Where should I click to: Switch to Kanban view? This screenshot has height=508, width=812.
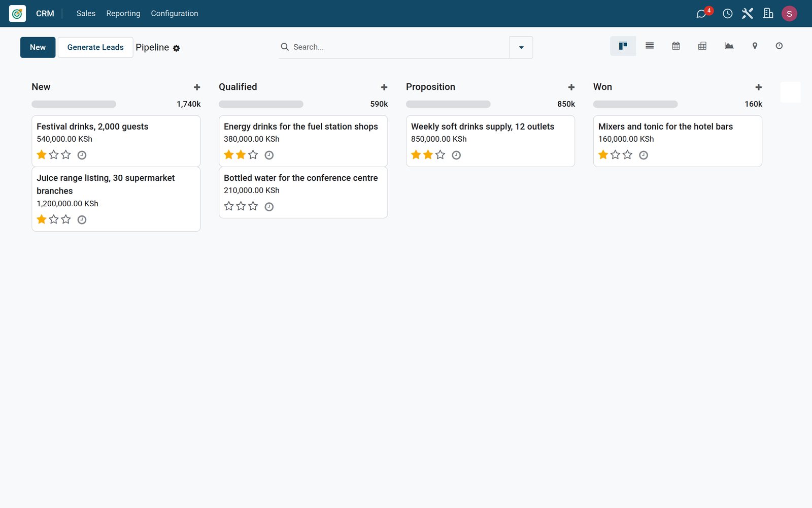623,46
